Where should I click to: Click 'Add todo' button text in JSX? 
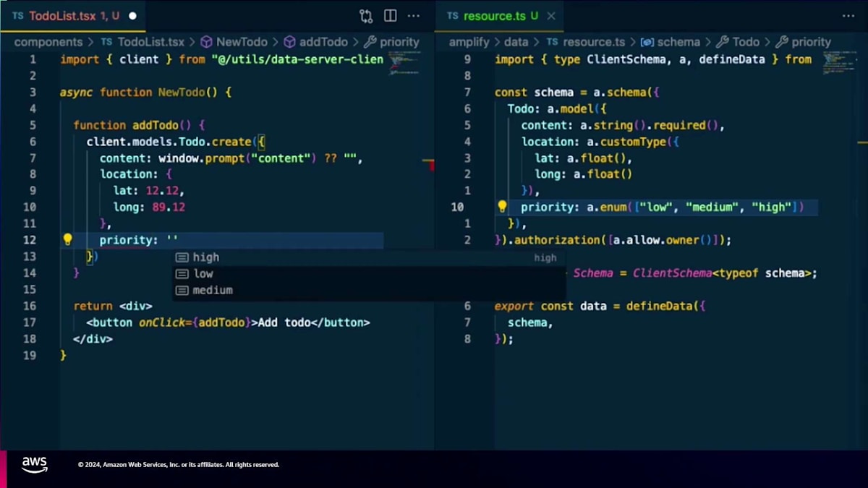[284, 322]
